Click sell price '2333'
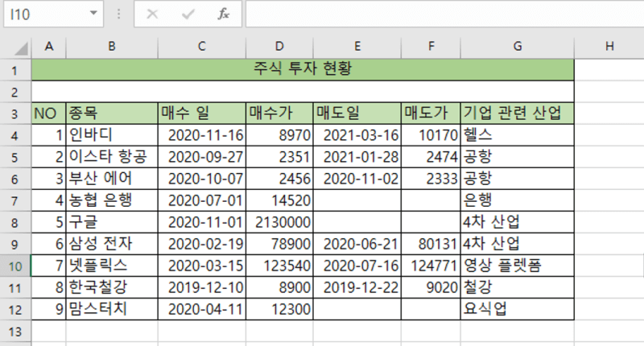644x346 pixels. tap(431, 179)
